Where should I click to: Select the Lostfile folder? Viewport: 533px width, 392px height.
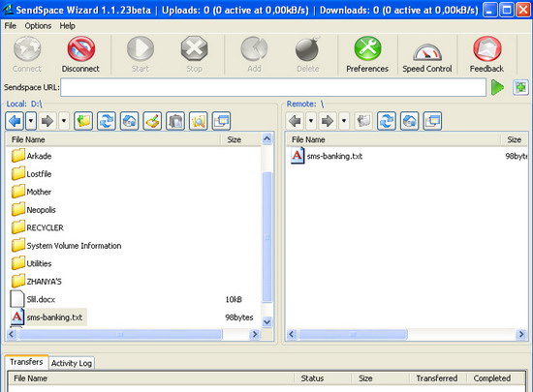(32, 174)
